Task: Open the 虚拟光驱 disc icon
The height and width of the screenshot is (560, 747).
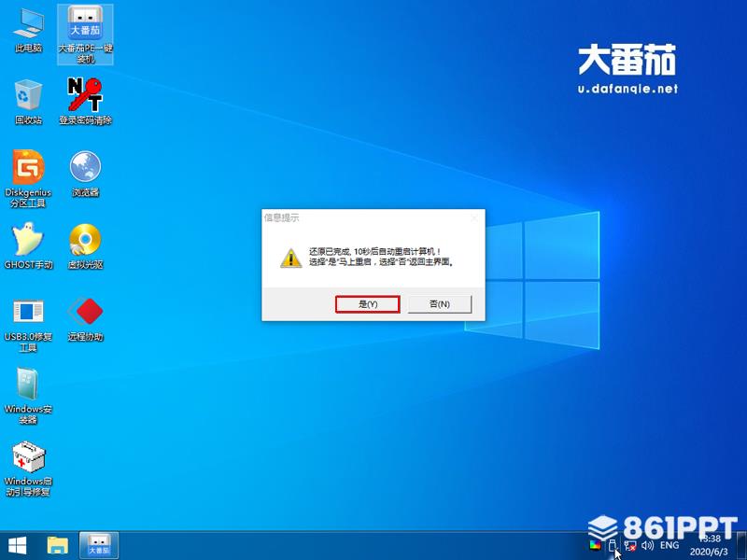Action: [x=85, y=246]
